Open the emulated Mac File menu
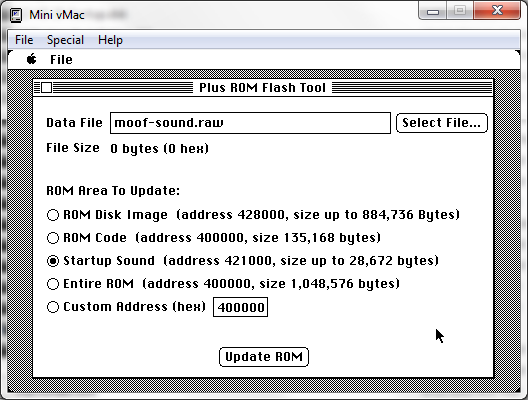 pyautogui.click(x=61, y=60)
